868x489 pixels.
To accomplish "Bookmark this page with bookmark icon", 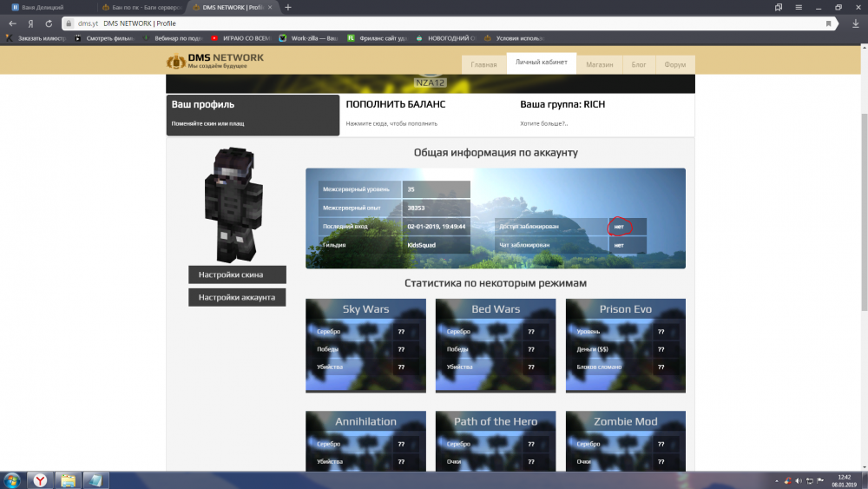I will tap(828, 23).
